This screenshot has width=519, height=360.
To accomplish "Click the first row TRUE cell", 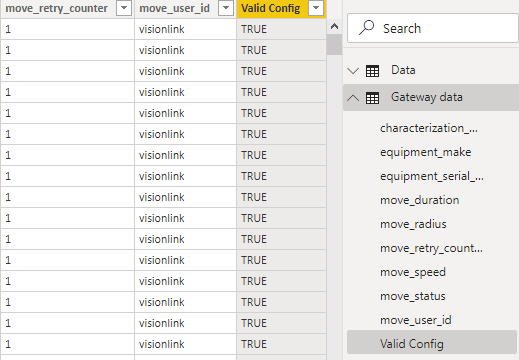I will click(281, 29).
